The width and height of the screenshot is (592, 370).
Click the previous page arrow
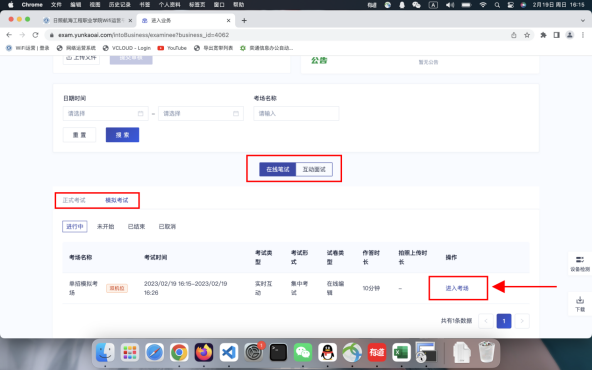coord(486,321)
